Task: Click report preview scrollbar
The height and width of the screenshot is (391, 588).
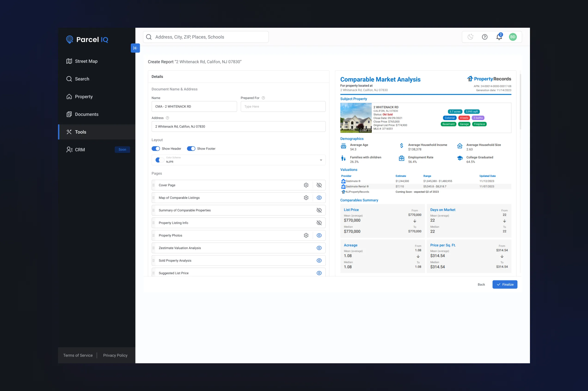Action: (x=521, y=102)
